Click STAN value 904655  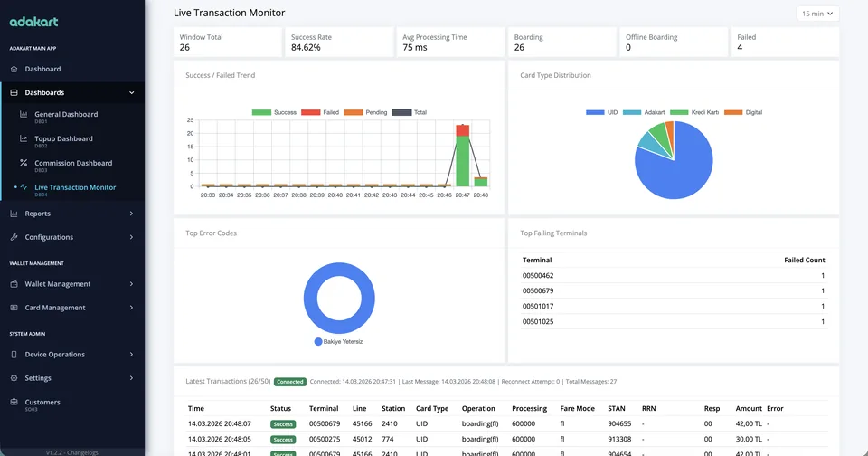click(x=619, y=423)
